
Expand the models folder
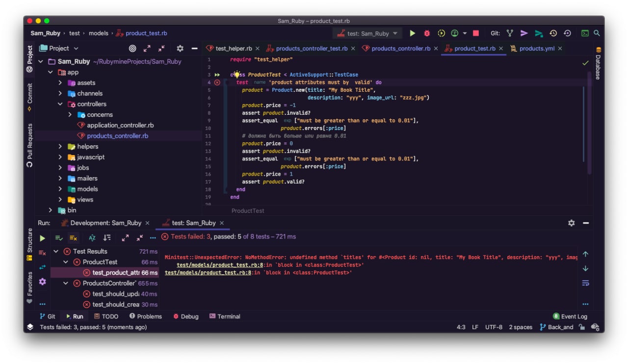(60, 189)
